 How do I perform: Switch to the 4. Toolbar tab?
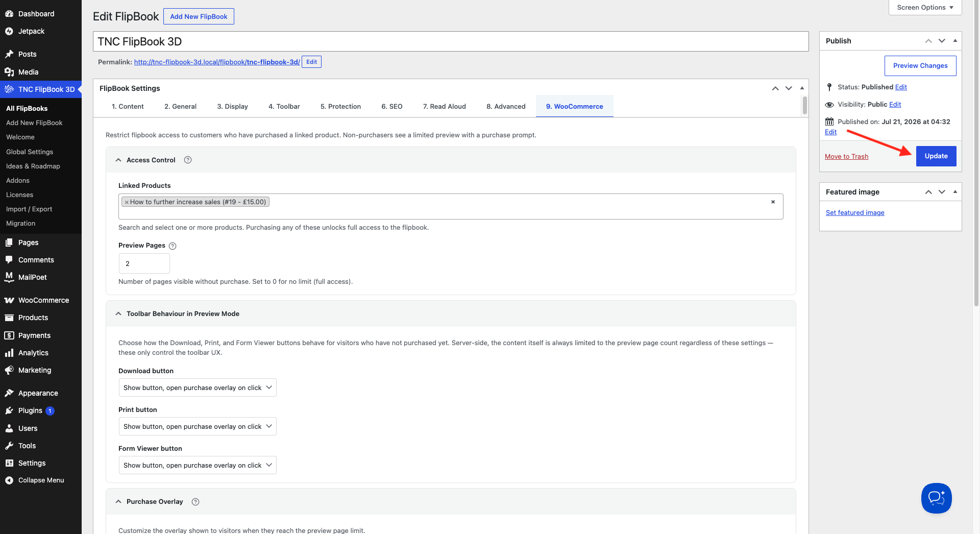point(284,106)
